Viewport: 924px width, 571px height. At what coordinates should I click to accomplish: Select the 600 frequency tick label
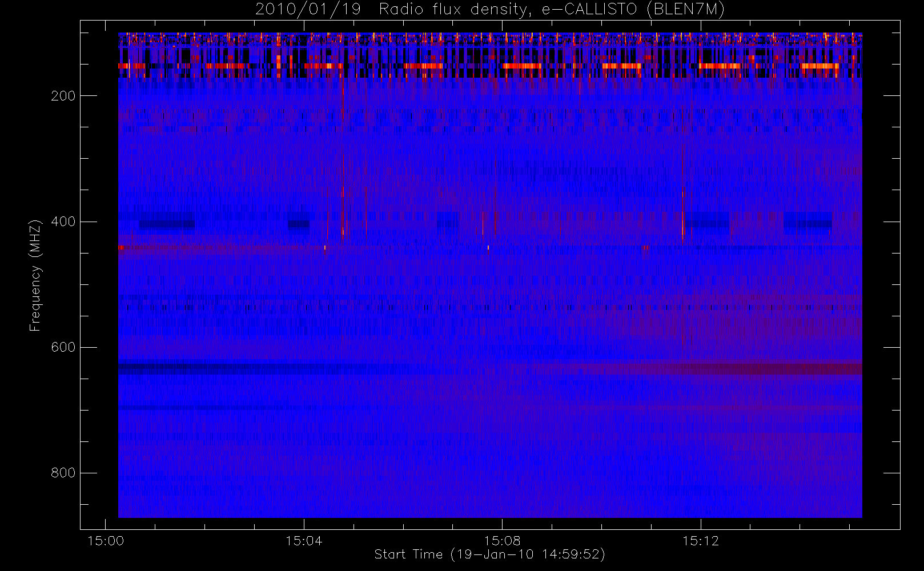[x=63, y=347]
